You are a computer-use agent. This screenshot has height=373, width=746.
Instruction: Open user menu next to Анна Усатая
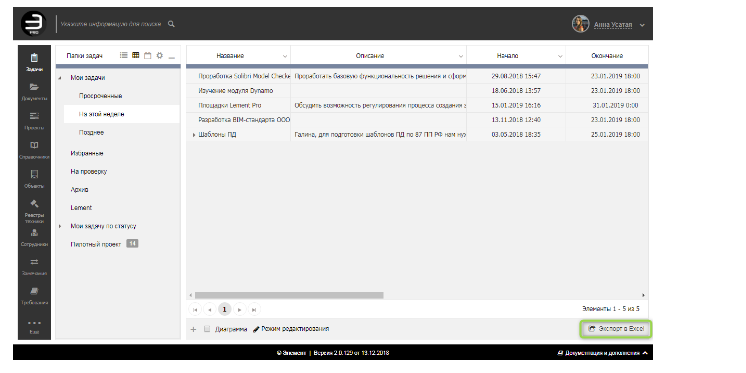point(642,25)
